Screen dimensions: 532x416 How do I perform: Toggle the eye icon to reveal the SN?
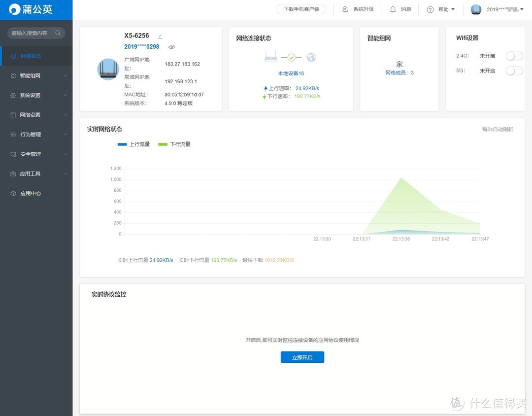[x=171, y=47]
